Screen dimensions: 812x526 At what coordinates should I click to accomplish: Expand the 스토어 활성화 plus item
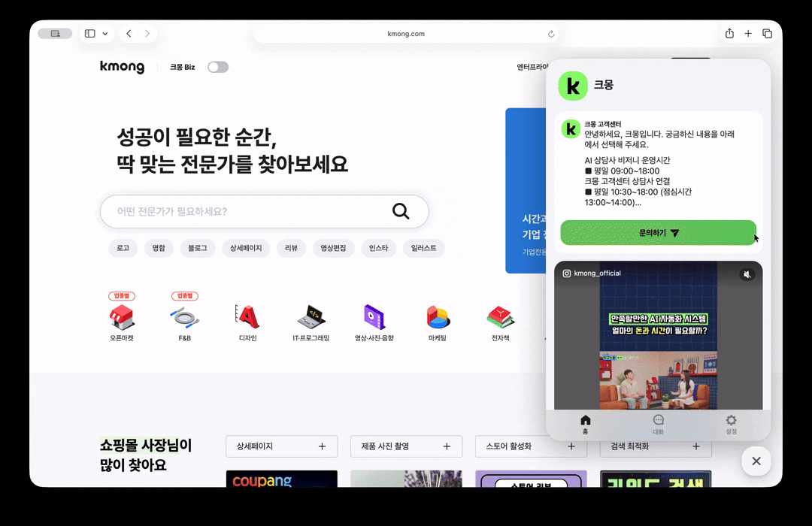[531, 446]
